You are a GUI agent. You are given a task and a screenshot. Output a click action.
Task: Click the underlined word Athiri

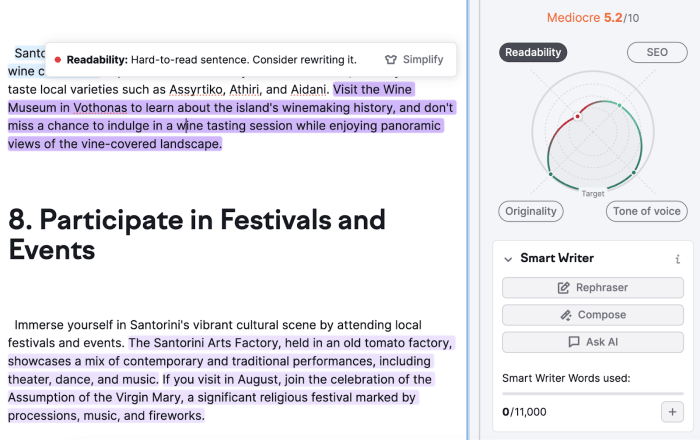click(244, 90)
